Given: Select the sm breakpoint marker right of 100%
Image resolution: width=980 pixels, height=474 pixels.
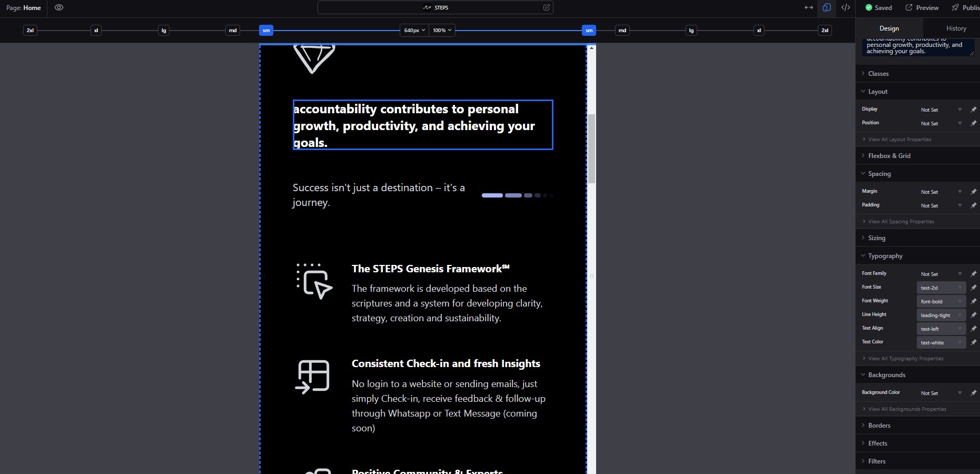Looking at the screenshot, I should pyautogui.click(x=589, y=31).
